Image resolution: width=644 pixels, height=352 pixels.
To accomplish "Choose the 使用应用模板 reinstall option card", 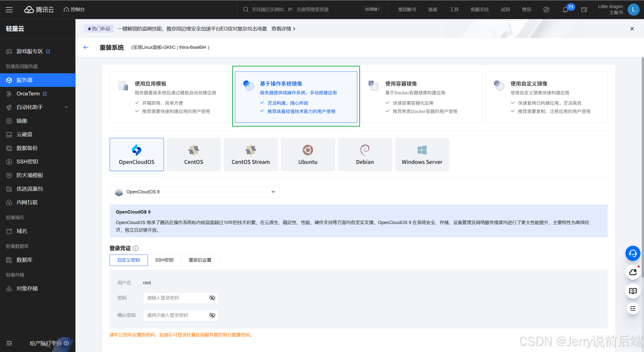I will 171,97.
